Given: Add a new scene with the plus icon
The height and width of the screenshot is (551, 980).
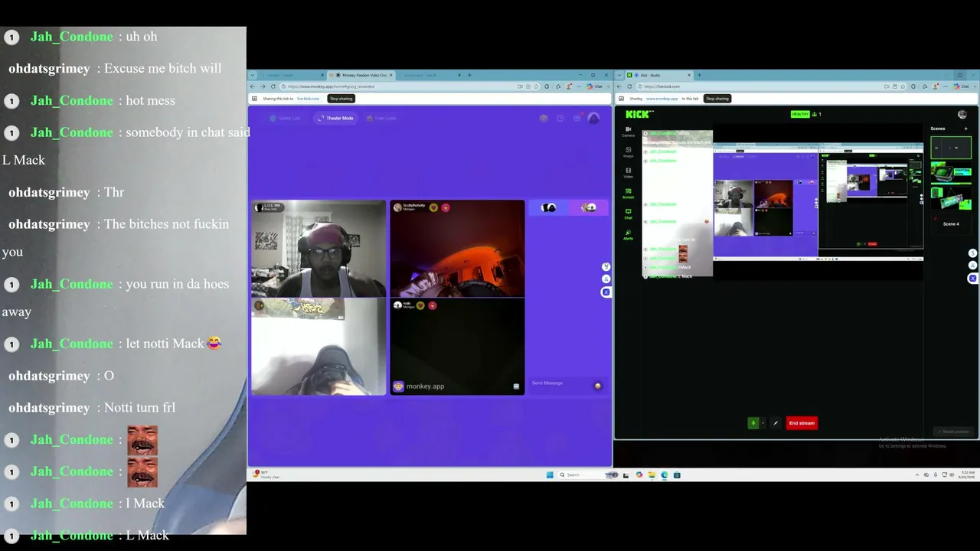Looking at the screenshot, I should tap(965, 129).
